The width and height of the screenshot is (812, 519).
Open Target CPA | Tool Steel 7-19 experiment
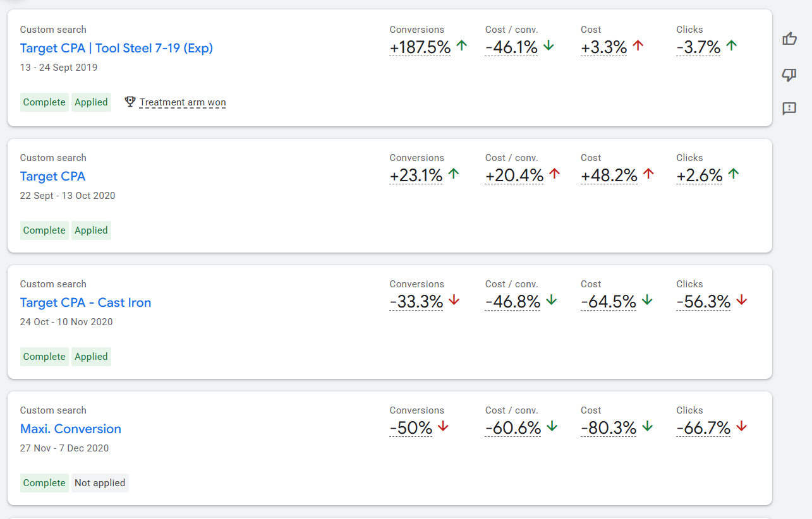tap(116, 48)
